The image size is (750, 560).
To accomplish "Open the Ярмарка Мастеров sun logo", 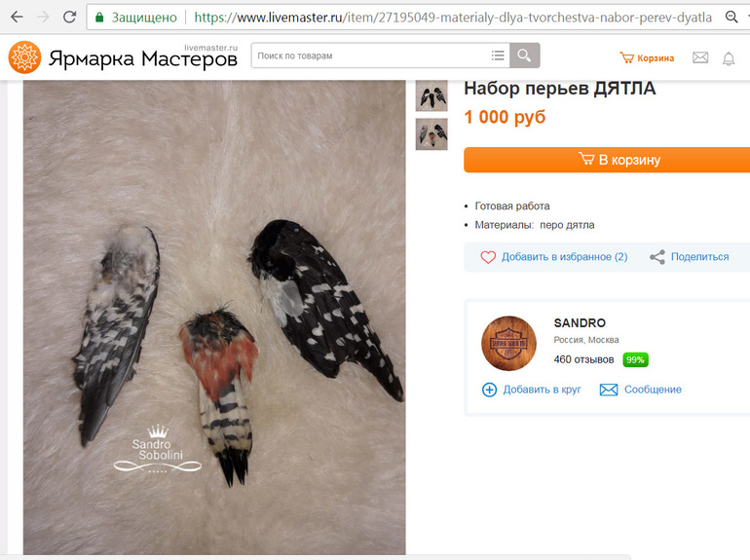I will 25,57.
